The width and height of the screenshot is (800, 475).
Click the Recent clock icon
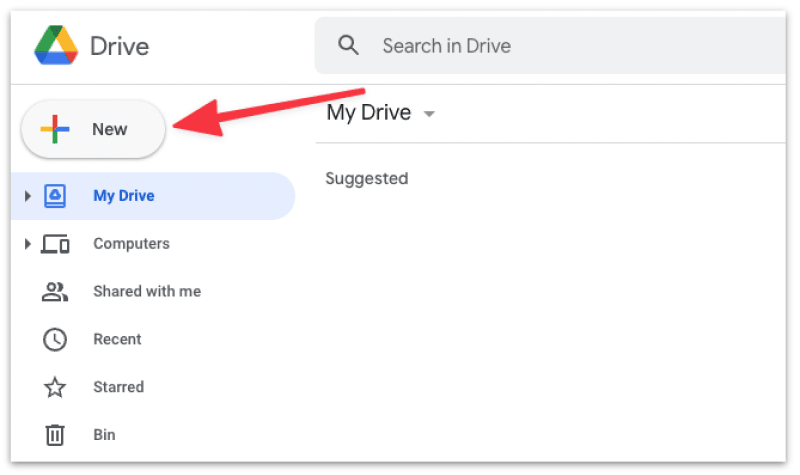pos(55,339)
